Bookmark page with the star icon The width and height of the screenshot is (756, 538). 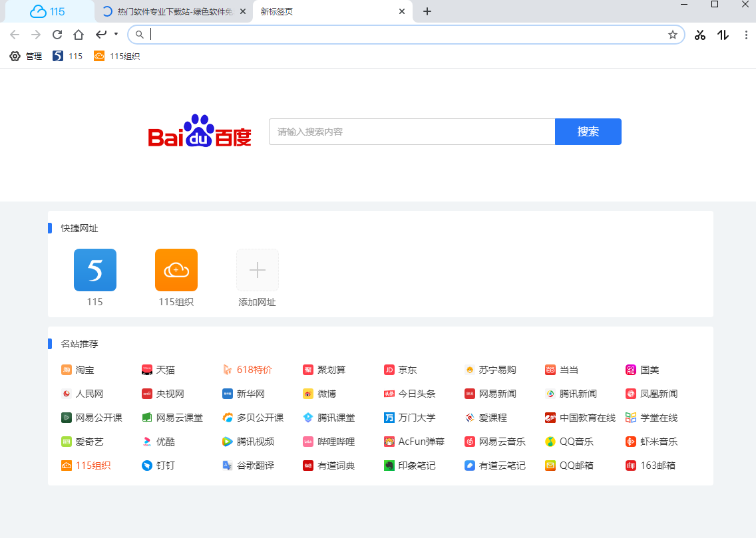[673, 35]
